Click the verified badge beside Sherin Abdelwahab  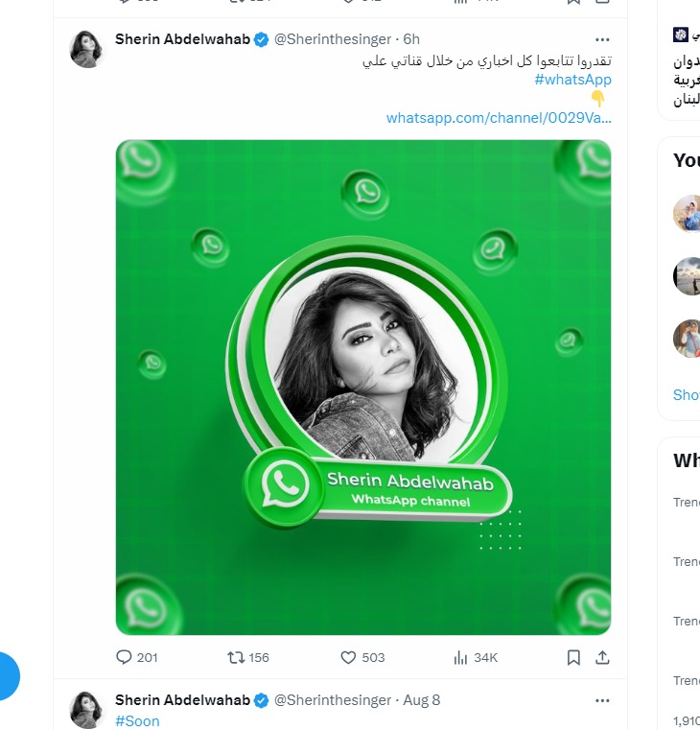(x=260, y=39)
